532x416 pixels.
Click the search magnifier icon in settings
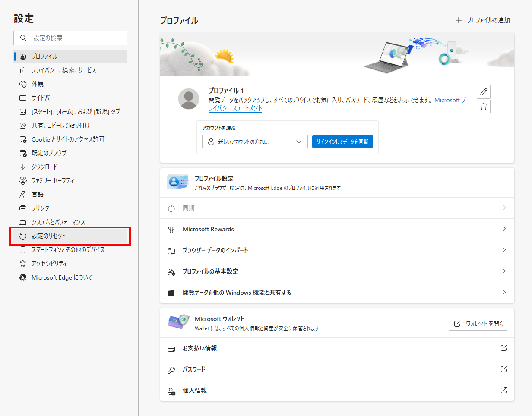23,38
